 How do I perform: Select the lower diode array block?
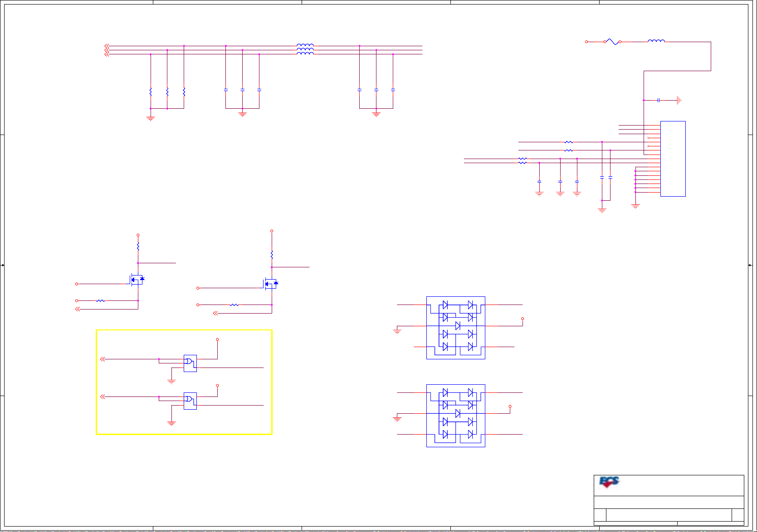[456, 416]
